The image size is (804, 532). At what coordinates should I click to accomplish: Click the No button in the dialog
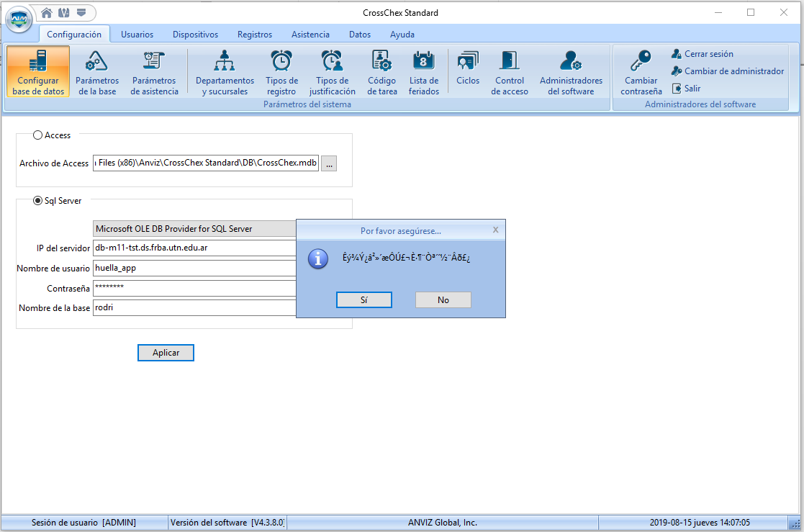443,300
